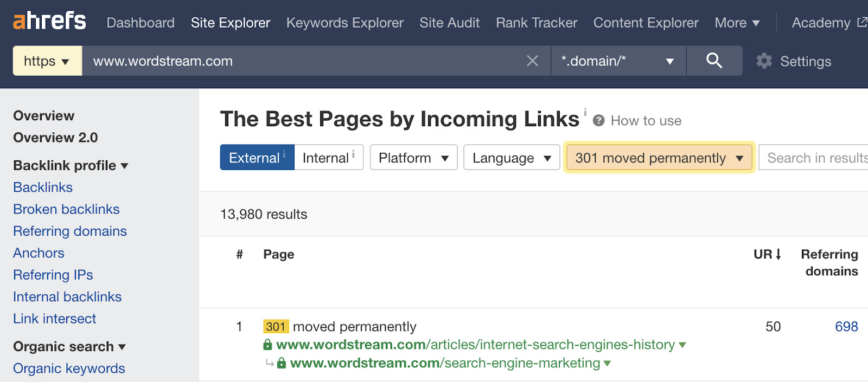
Task: Go to Site Audit
Action: click(x=449, y=23)
